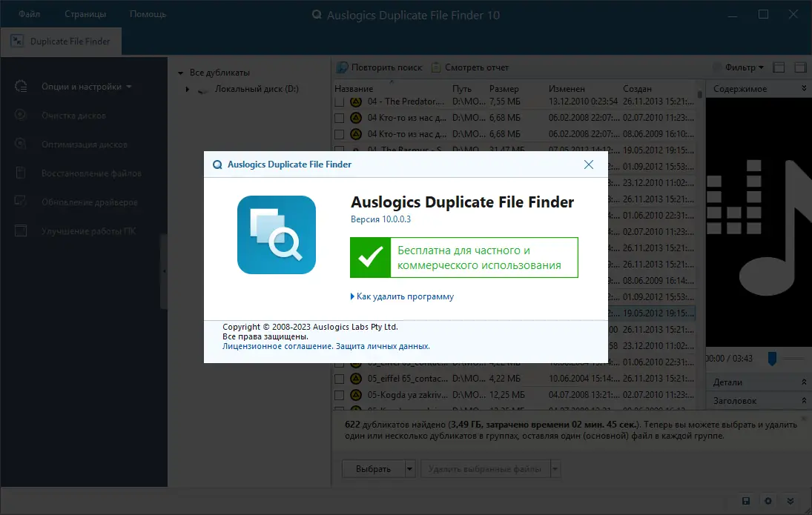Open the Фильтр dropdown
This screenshot has height=515, width=812.
745,67
